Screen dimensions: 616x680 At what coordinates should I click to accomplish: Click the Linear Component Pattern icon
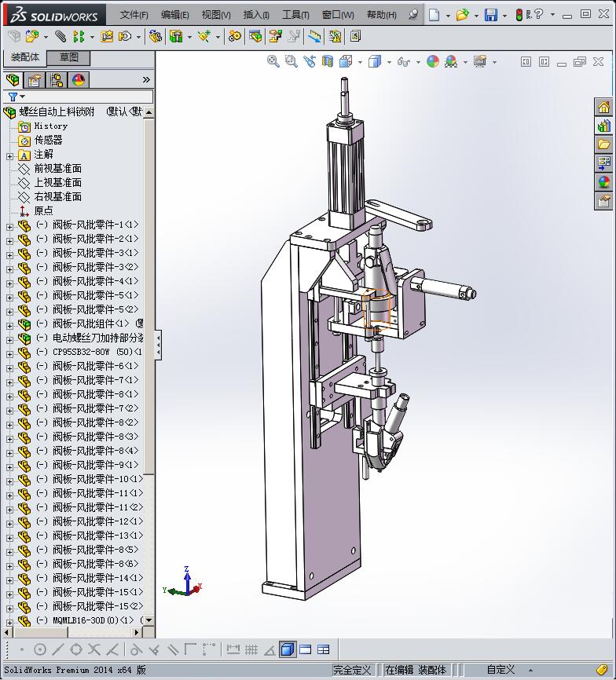pyautogui.click(x=79, y=36)
